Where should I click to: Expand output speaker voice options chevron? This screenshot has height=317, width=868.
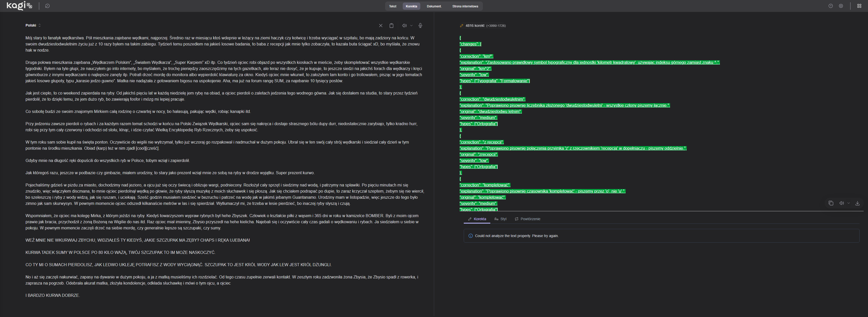tap(848, 203)
